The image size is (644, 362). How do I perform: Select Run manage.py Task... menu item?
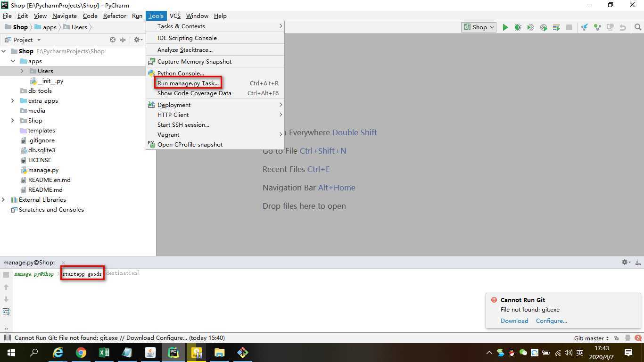(215, 83)
